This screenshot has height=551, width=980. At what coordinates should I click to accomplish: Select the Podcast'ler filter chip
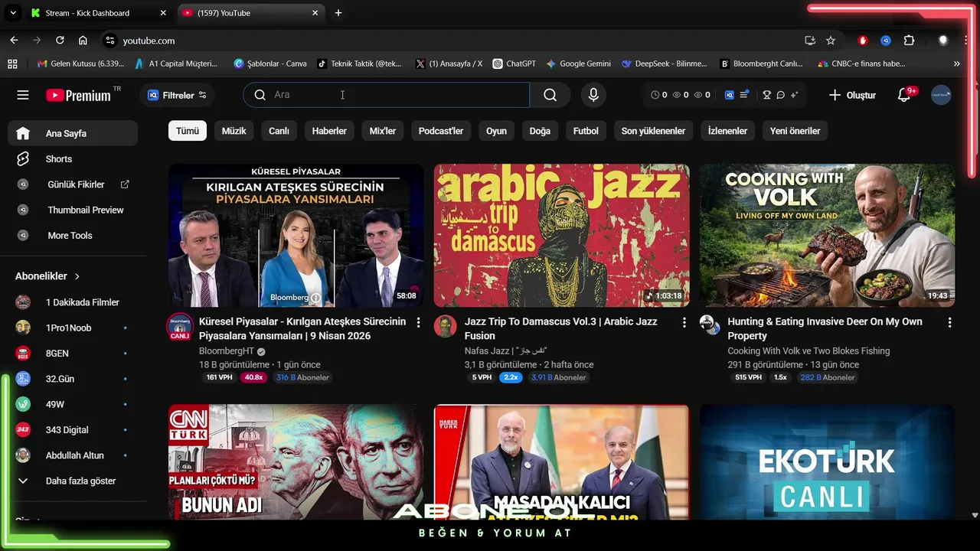click(441, 131)
